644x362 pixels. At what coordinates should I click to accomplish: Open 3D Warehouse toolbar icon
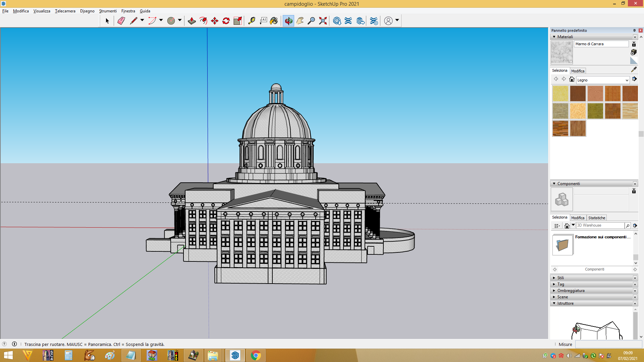click(x=337, y=21)
